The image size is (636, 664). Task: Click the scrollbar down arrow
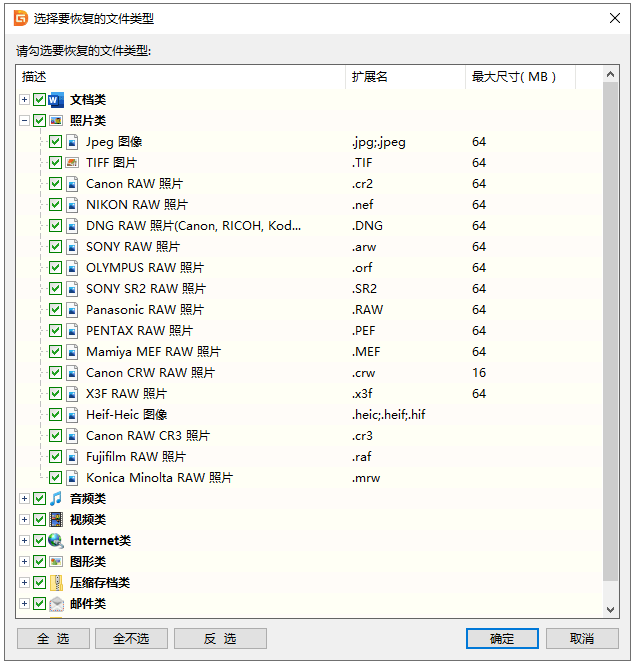click(611, 609)
